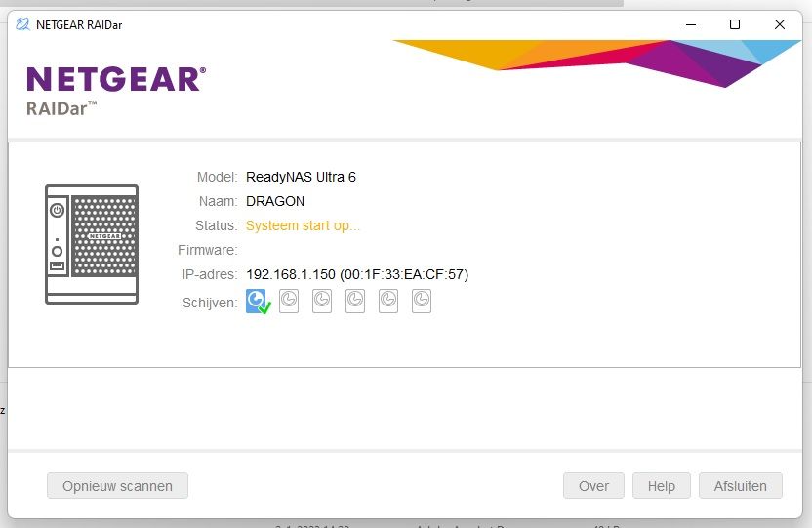The image size is (812, 528).
Task: Open the Over dialog
Action: 593,486
